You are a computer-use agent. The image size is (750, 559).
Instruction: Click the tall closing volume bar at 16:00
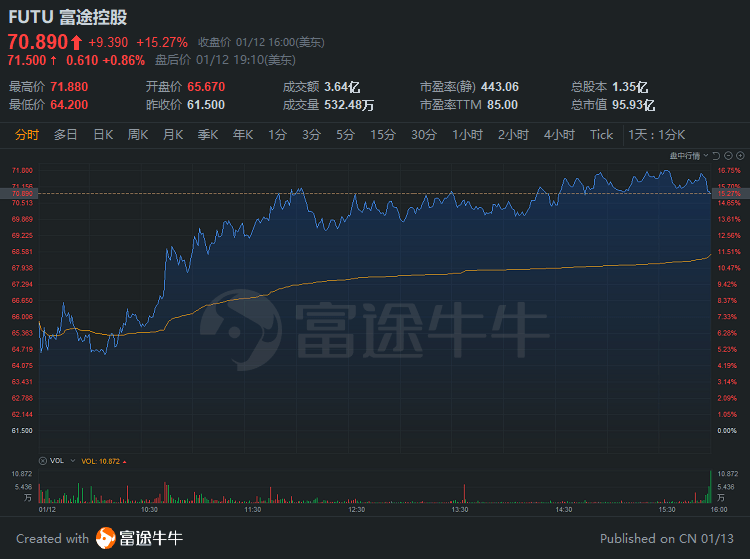coord(710,487)
